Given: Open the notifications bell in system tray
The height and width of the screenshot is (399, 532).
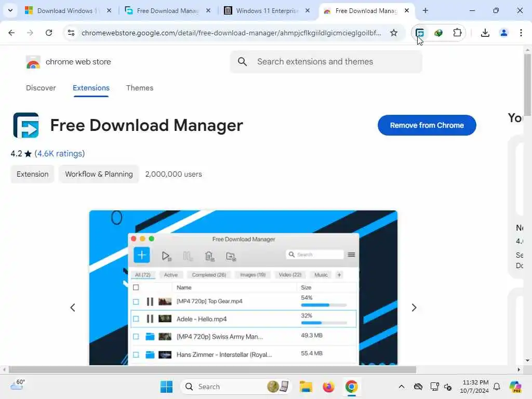Looking at the screenshot, I should pos(497,387).
